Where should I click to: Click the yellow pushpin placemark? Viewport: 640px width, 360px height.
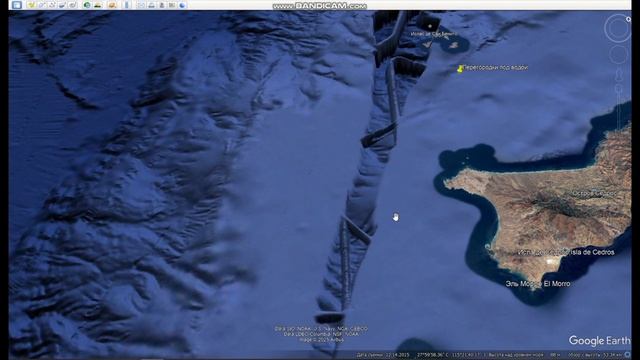460,69
